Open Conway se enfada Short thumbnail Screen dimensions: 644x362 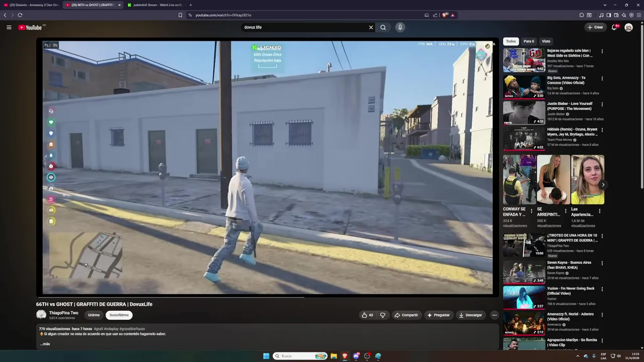[x=519, y=179]
